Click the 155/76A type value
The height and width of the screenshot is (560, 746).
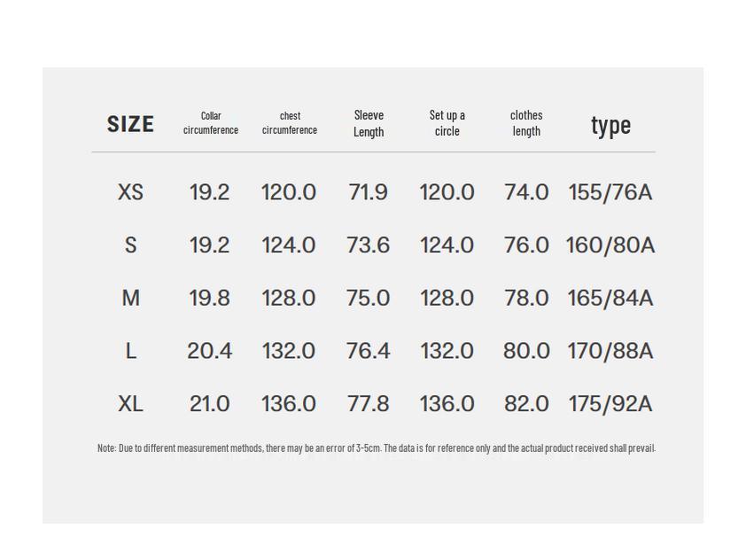610,192
